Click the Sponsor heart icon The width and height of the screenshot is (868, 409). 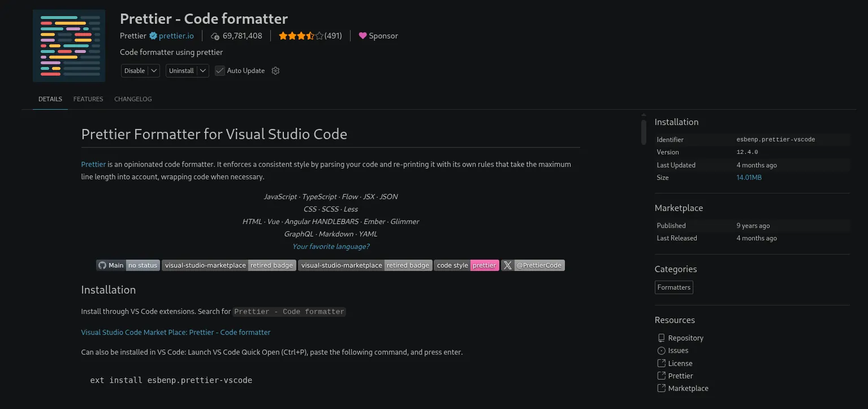pyautogui.click(x=363, y=36)
